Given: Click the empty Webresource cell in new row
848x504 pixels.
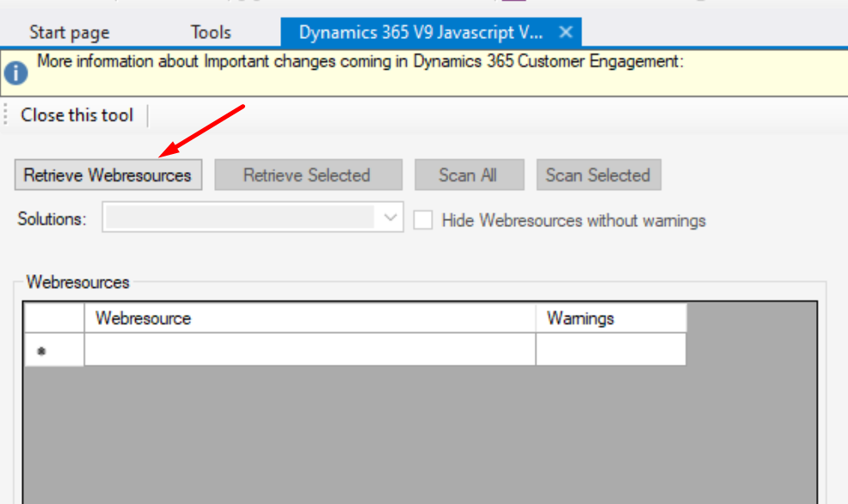Looking at the screenshot, I should pyautogui.click(x=310, y=349).
